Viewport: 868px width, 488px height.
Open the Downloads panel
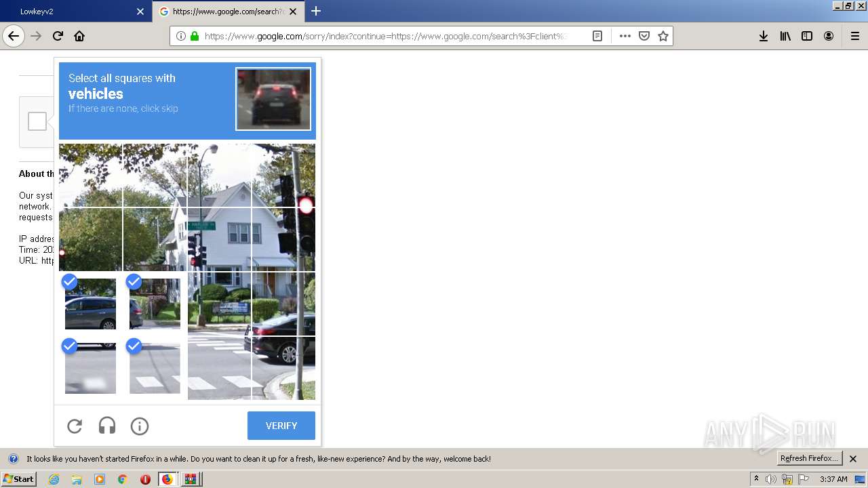click(x=764, y=36)
